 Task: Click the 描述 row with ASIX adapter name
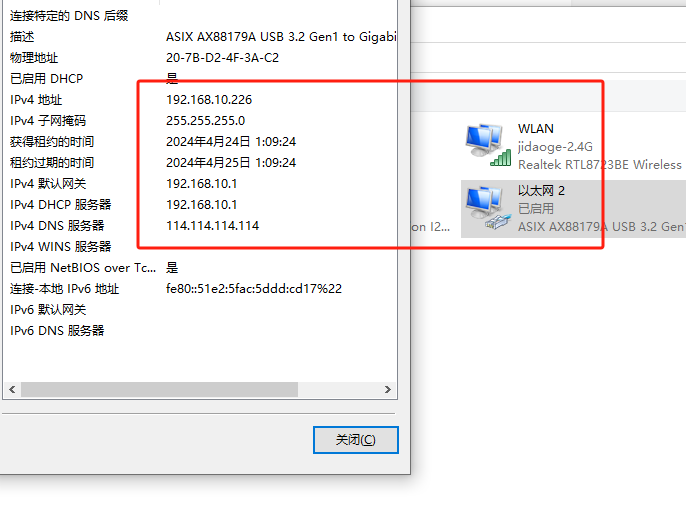pyautogui.click(x=200, y=37)
